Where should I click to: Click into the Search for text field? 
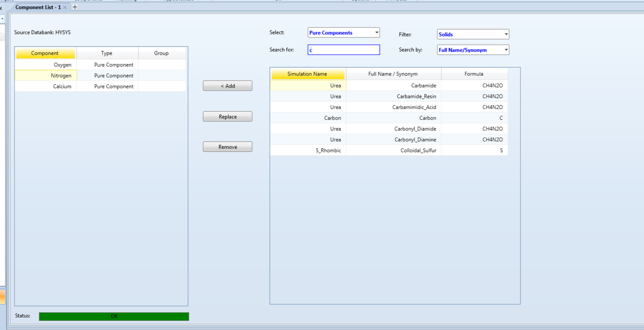pyautogui.click(x=343, y=50)
